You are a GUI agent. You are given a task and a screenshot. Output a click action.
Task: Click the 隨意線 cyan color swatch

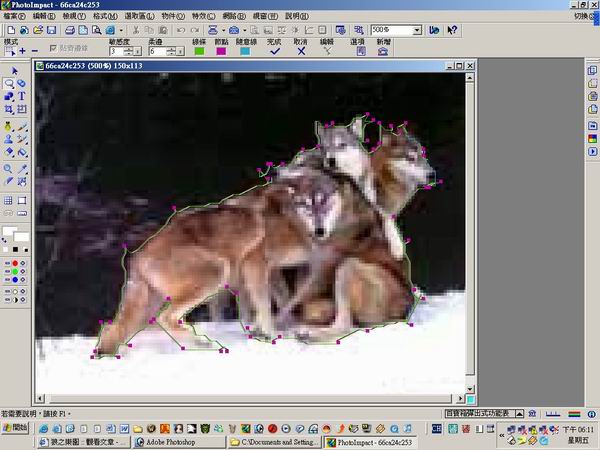pyautogui.click(x=245, y=51)
